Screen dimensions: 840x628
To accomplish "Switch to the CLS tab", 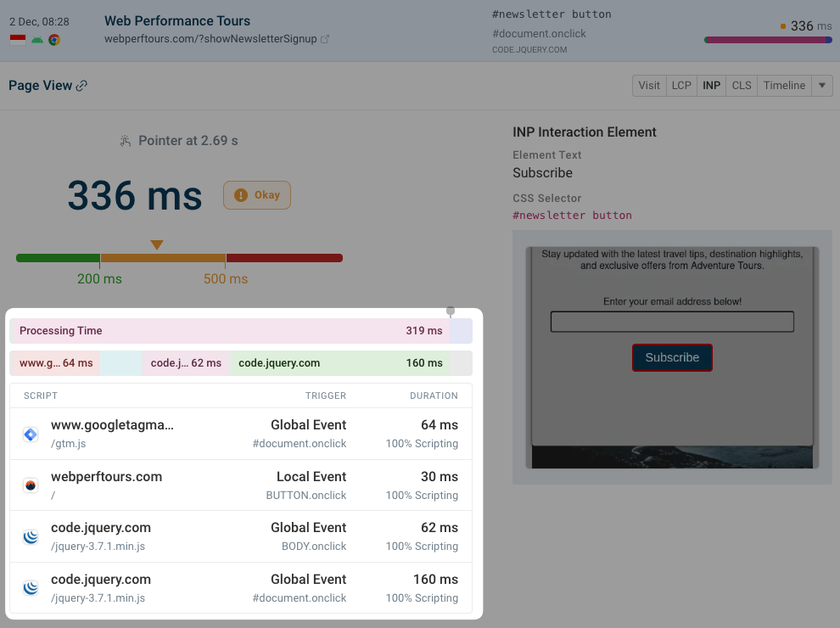I will [742, 85].
